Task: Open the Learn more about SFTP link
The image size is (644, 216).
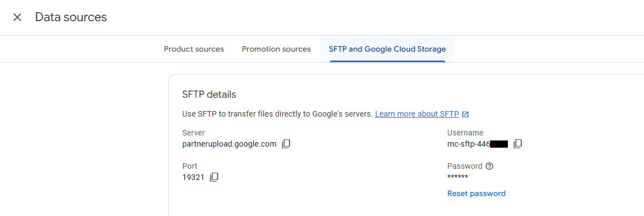Action: pyautogui.click(x=417, y=114)
